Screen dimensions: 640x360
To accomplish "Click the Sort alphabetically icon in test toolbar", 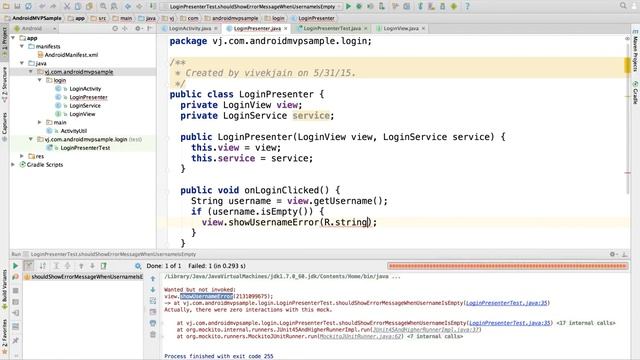I will [42, 266].
